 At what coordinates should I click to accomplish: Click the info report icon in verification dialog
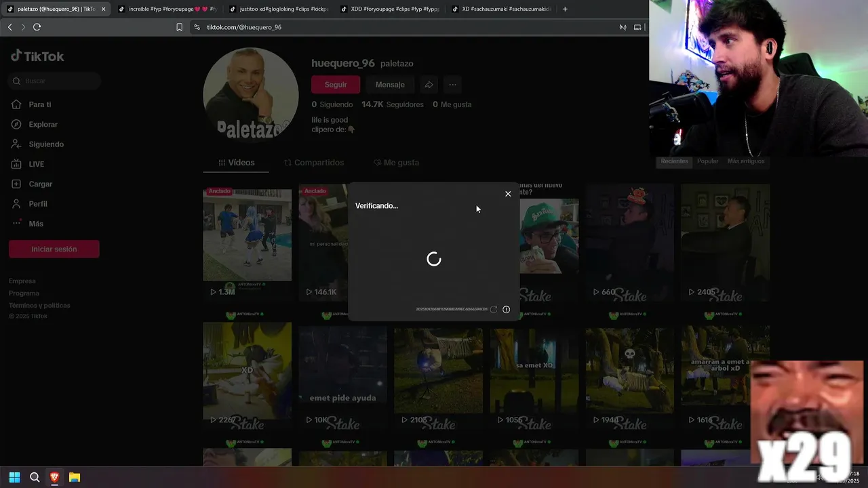click(506, 309)
